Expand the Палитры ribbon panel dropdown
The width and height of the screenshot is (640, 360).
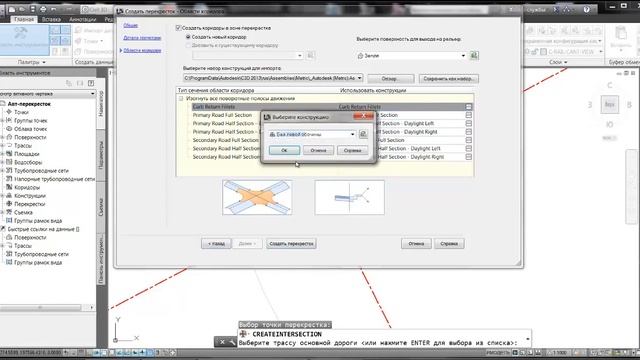(x=31, y=62)
